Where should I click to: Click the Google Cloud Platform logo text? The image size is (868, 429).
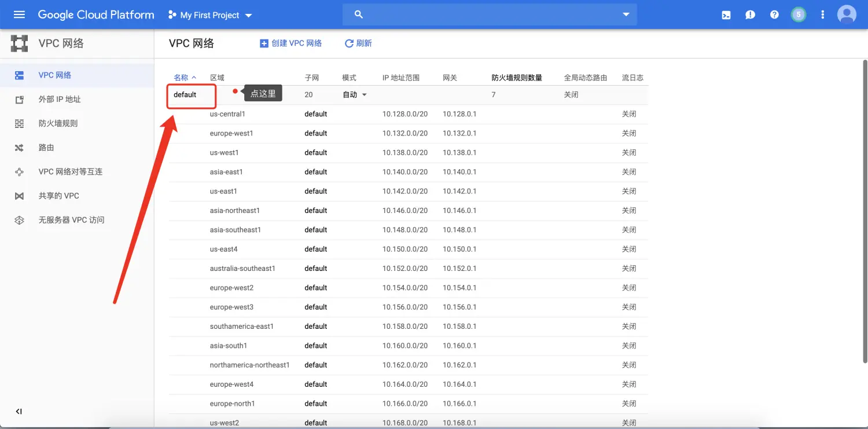96,15
